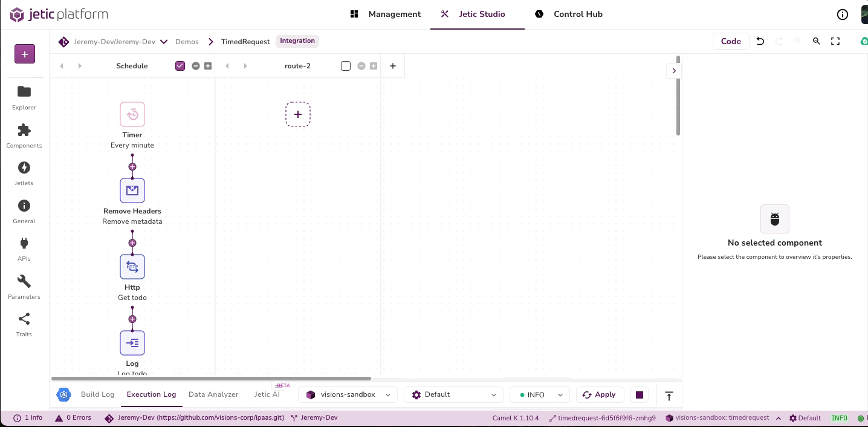The height and width of the screenshot is (427, 868).
Task: Open the Explorer panel
Action: 24,98
